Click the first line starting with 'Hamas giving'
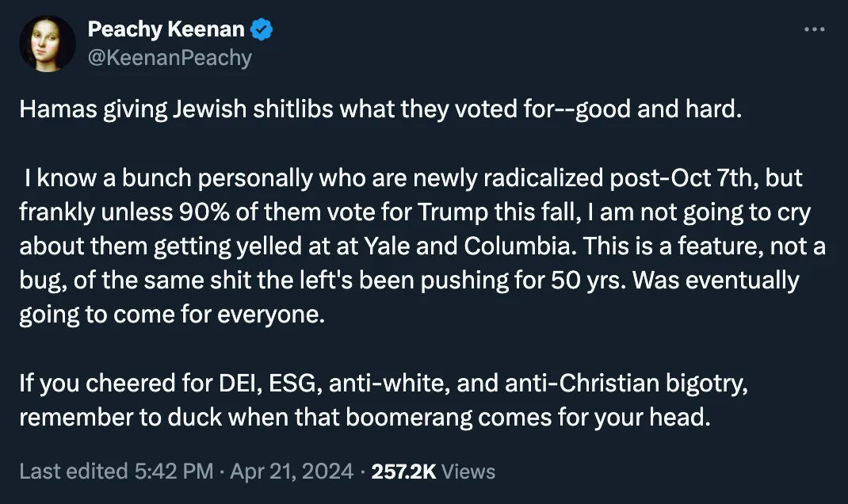848x504 pixels. pyautogui.click(x=380, y=110)
